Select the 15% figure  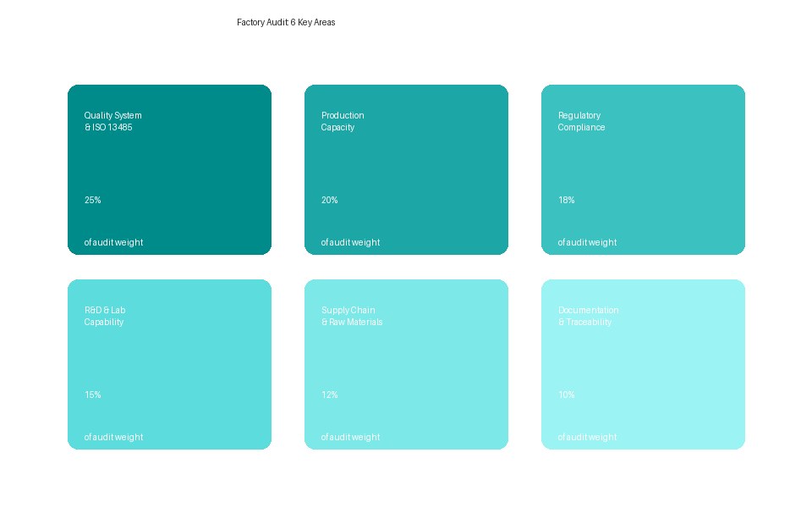[x=93, y=395]
